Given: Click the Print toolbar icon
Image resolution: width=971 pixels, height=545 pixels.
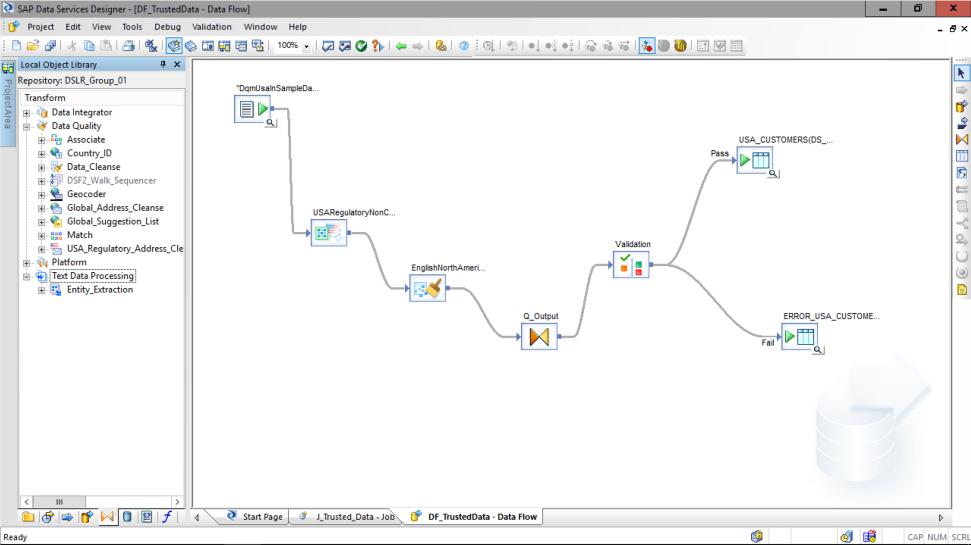Looking at the screenshot, I should [128, 46].
